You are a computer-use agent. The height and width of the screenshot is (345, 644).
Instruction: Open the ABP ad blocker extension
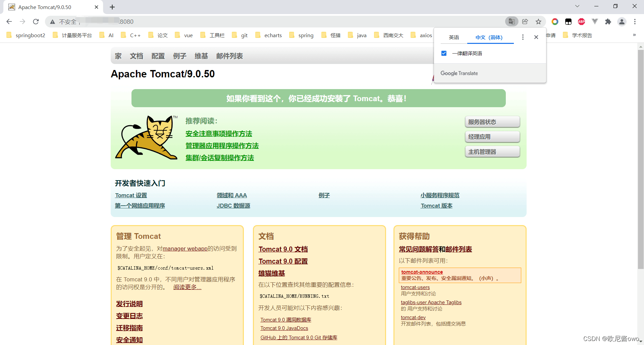[581, 22]
